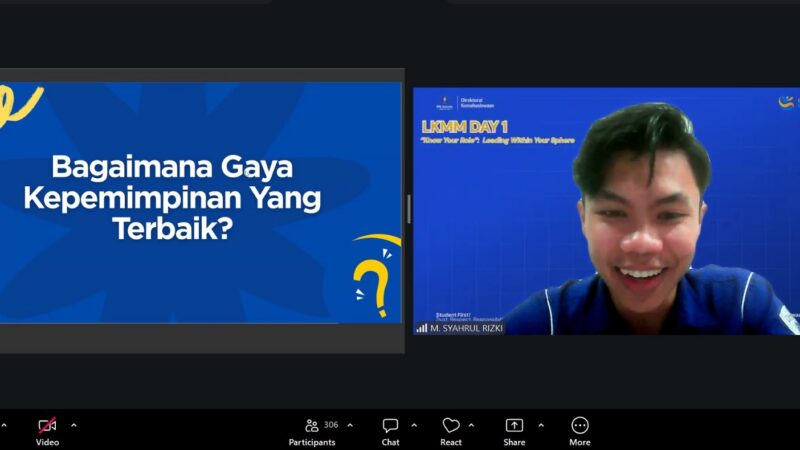
Task: Expand the arrow next to Share
Action: (x=541, y=425)
